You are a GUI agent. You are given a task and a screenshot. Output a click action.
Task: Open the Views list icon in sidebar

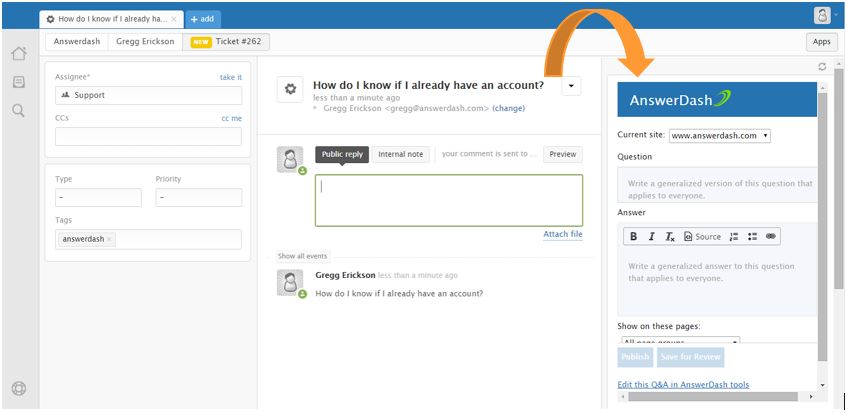click(19, 82)
